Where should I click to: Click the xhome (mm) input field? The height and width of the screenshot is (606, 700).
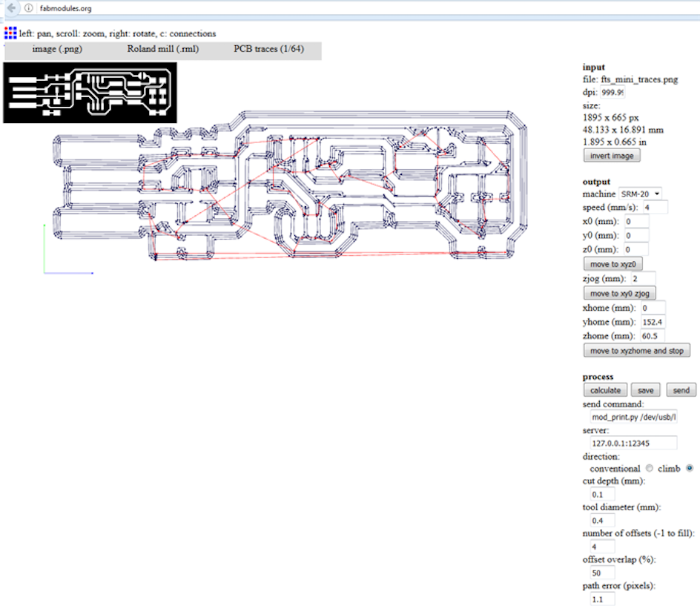click(653, 308)
